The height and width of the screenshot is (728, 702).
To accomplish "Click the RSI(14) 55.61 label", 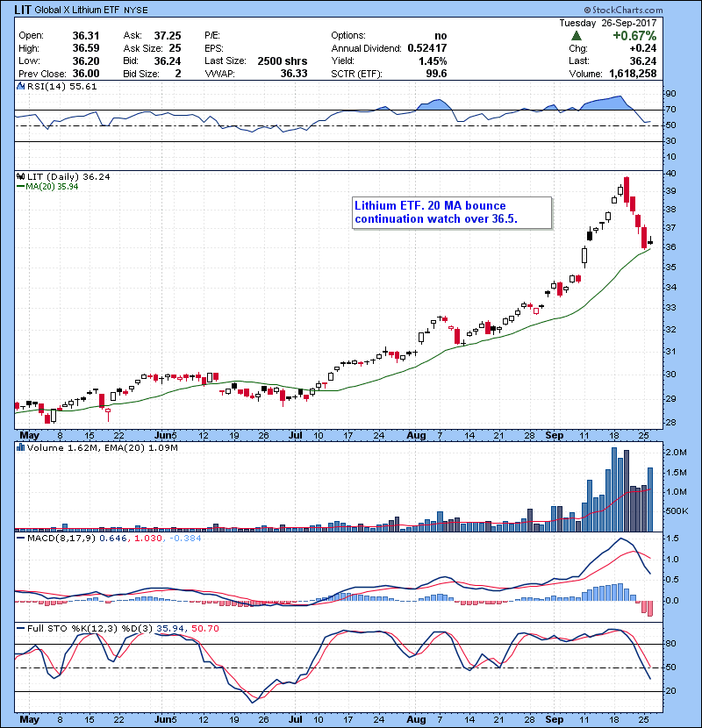I will (x=61, y=86).
